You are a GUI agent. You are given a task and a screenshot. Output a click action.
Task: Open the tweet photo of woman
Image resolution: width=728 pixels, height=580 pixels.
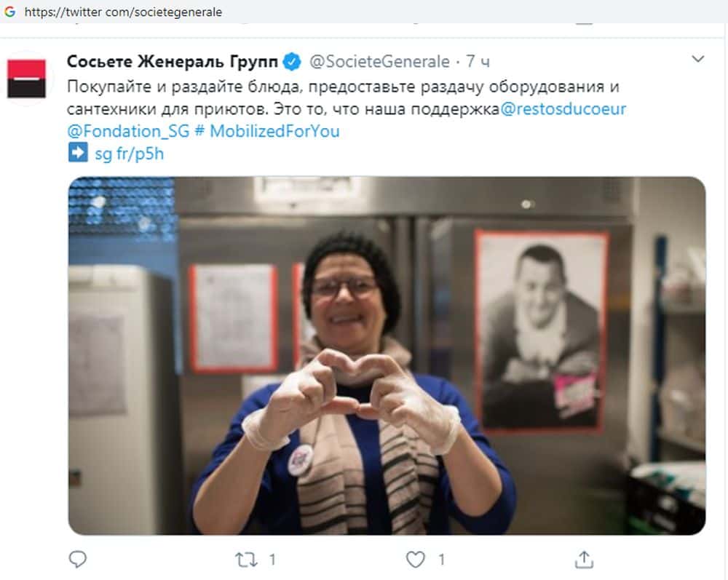point(387,356)
